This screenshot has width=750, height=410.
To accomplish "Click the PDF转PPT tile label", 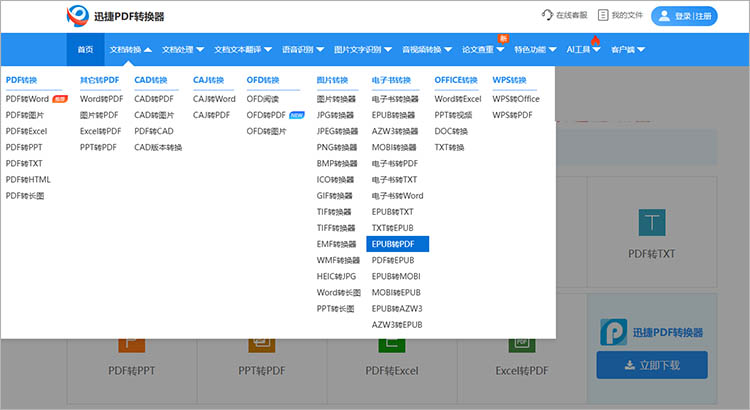I will tap(132, 370).
